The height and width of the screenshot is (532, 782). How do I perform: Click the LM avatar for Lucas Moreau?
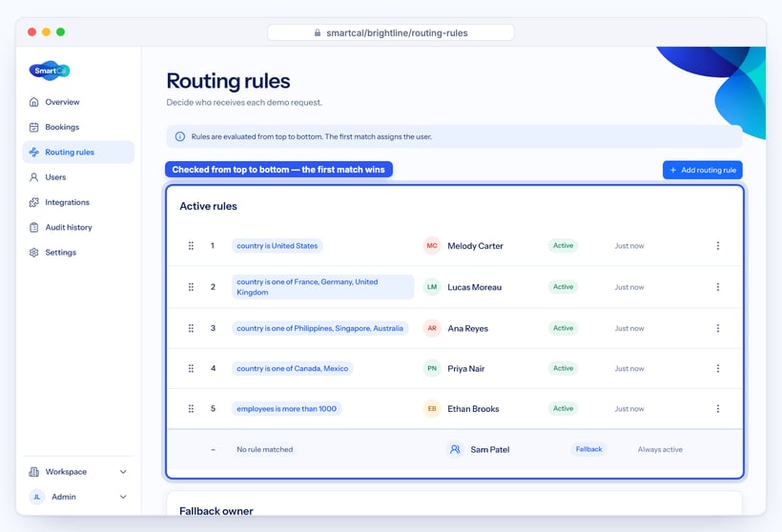click(x=432, y=287)
